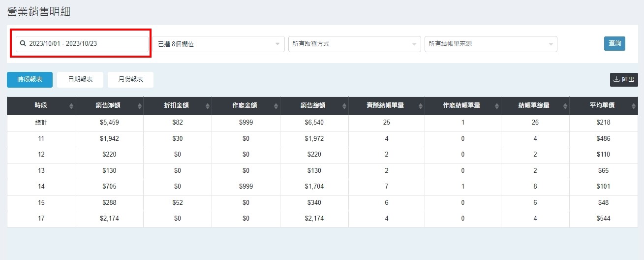Sort table by 銷售淨額 sort icon
Viewport: 644px width, 260px height.
click(x=139, y=106)
